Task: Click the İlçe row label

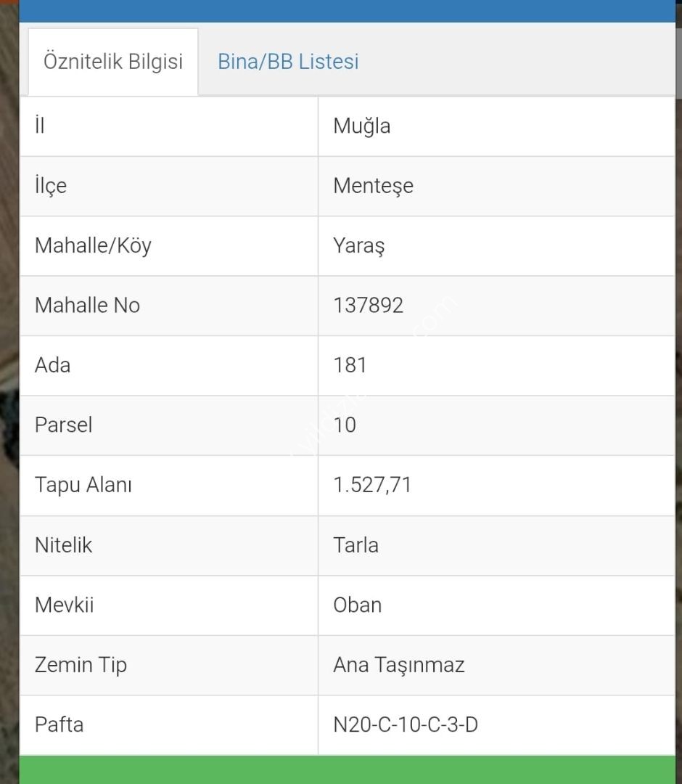Action: 51,186
